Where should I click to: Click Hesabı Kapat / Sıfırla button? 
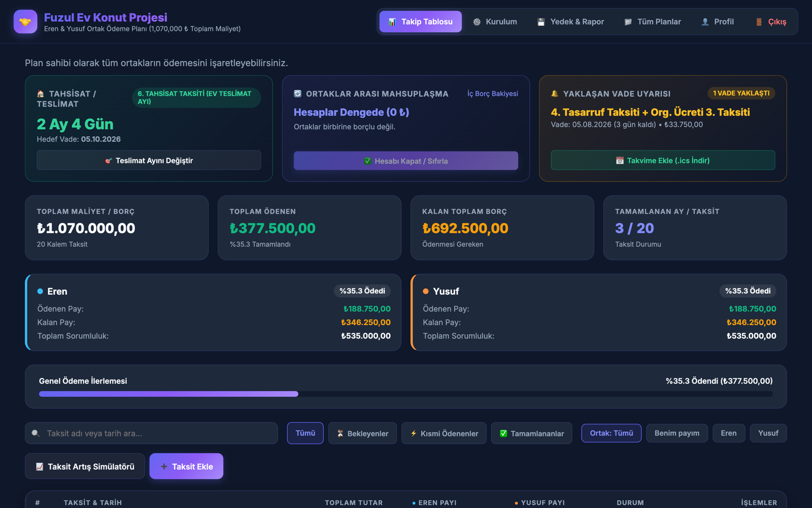[405, 161]
